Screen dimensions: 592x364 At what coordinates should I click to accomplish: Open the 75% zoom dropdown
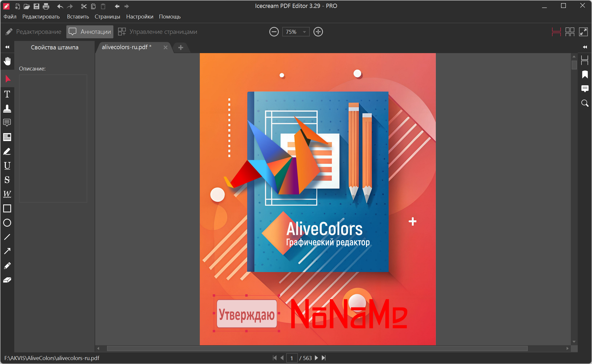304,32
